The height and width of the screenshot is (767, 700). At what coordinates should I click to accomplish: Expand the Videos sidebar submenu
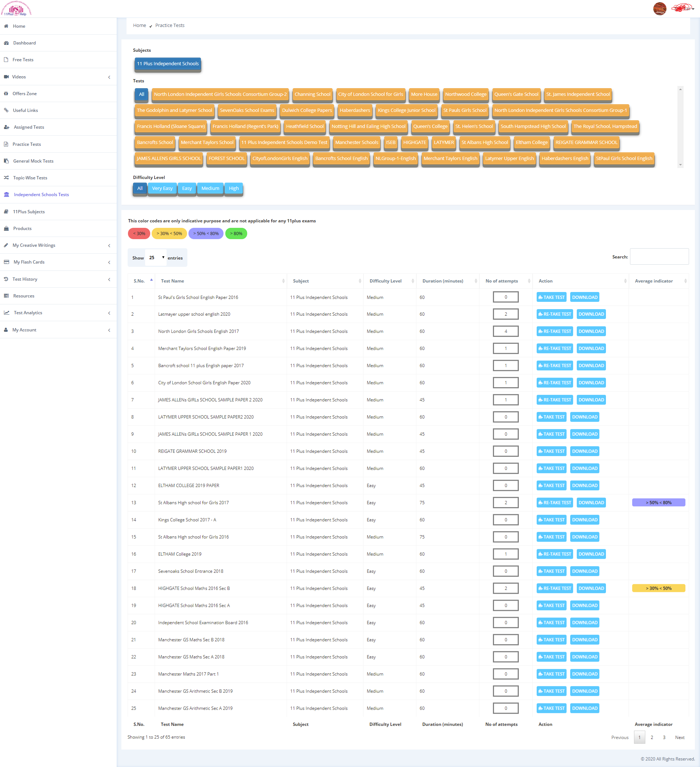click(109, 77)
